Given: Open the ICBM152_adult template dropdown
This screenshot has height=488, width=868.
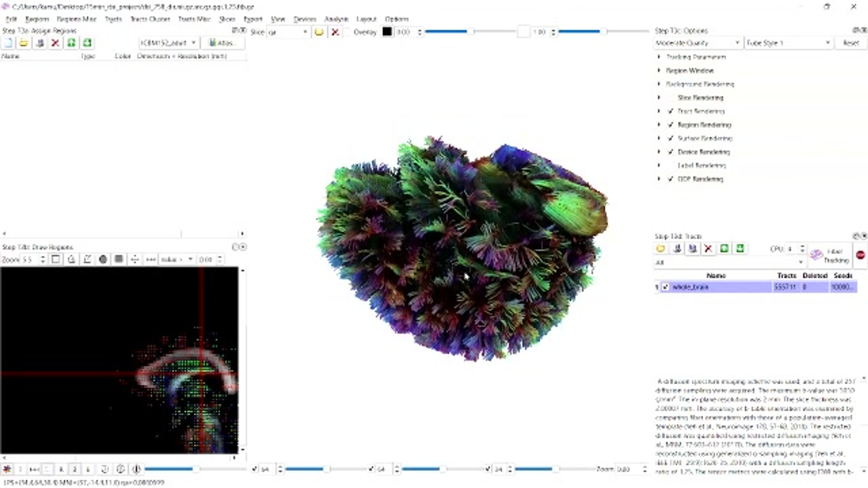Looking at the screenshot, I should point(168,43).
